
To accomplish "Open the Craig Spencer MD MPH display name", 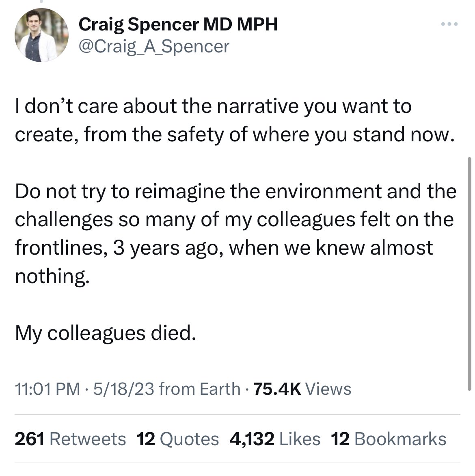I will 178,25.
